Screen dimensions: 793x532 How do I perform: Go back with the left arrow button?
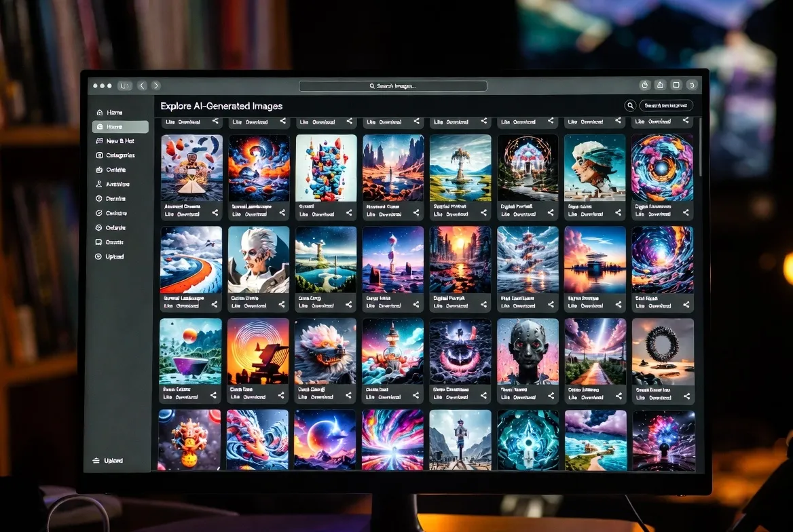point(142,86)
